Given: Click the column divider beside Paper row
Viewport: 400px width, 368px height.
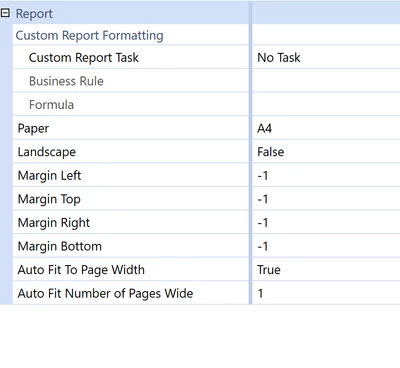Looking at the screenshot, I should pyautogui.click(x=250, y=128).
